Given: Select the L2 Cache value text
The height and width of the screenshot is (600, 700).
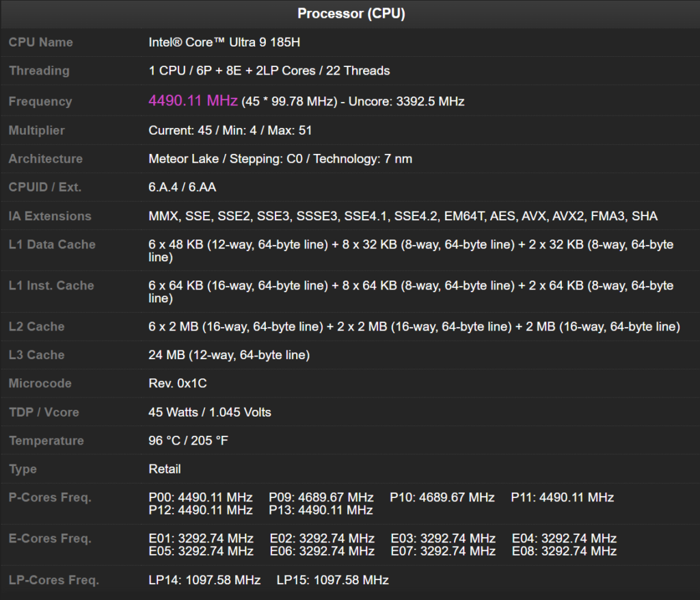Looking at the screenshot, I should click(414, 327).
